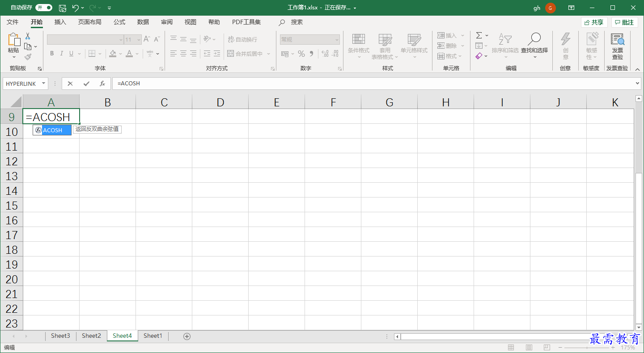Click the Format Painter brush icon
This screenshot has height=353, width=644.
(28, 57)
